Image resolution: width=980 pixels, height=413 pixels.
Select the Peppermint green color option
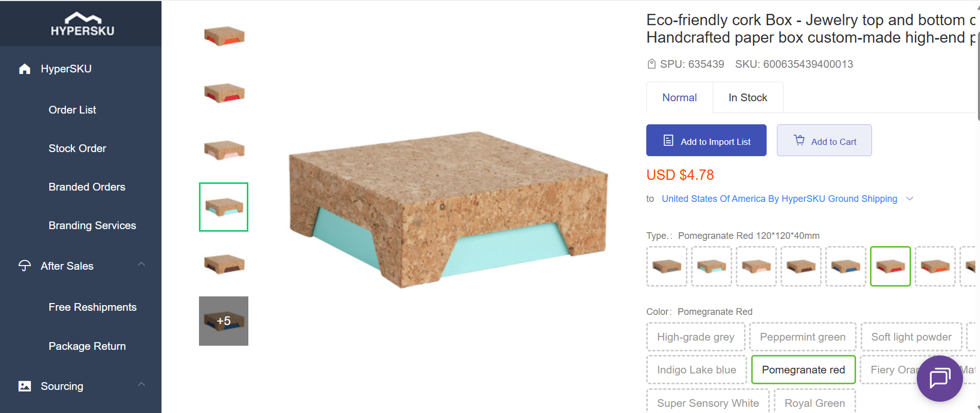click(x=802, y=336)
